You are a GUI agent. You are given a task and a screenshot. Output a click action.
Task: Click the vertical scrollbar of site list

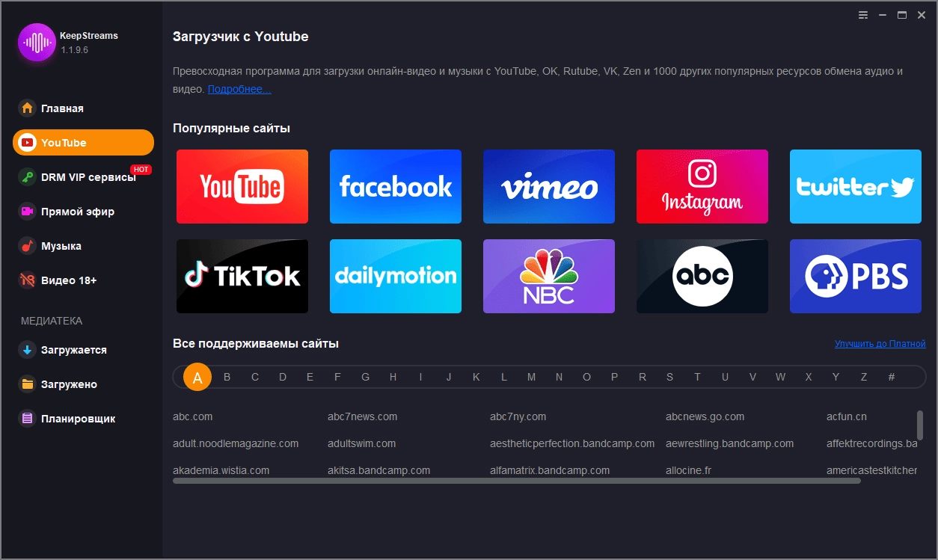point(920,425)
